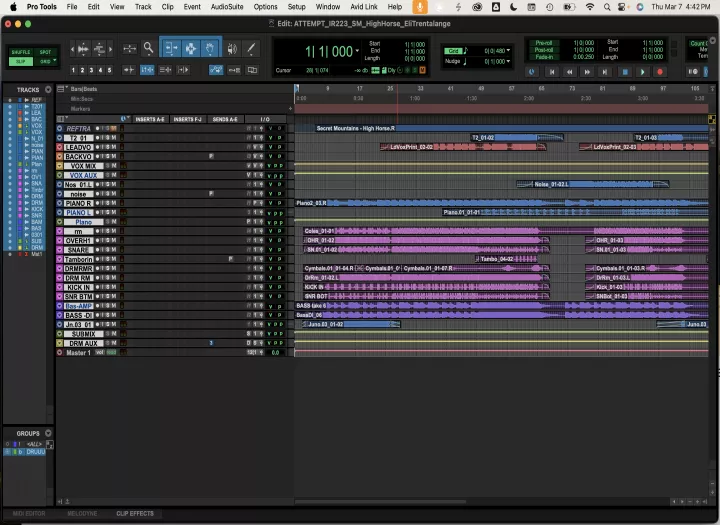Recall Zoom preset 5
Image resolution: width=720 pixels, height=525 pixels.
[109, 70]
